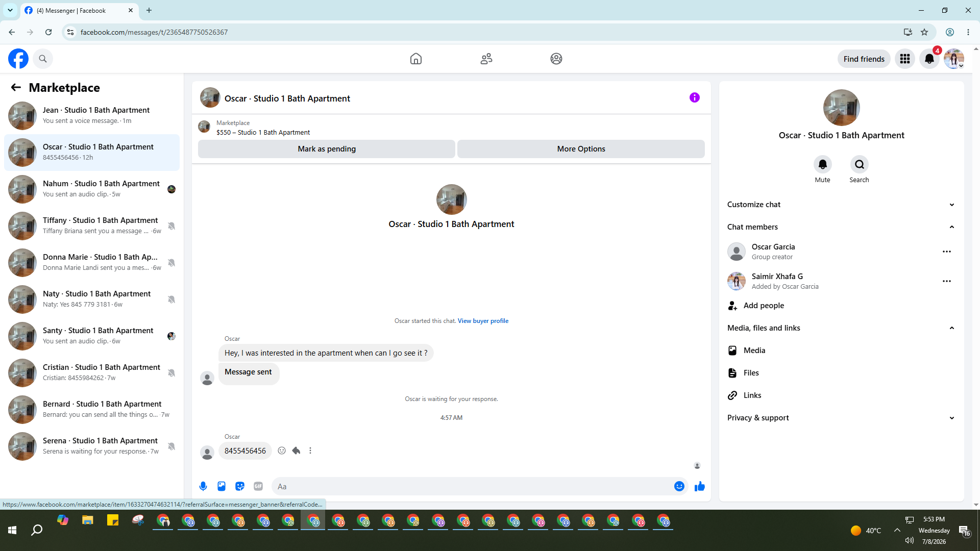Viewport: 980px width, 551px height.
Task: Open member options for Oscar Garcia
Action: pos(947,252)
